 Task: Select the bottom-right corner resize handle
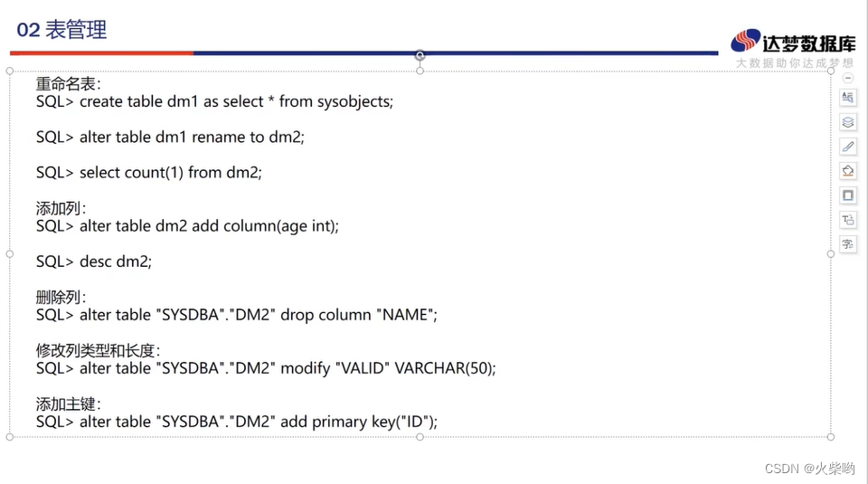pyautogui.click(x=830, y=437)
